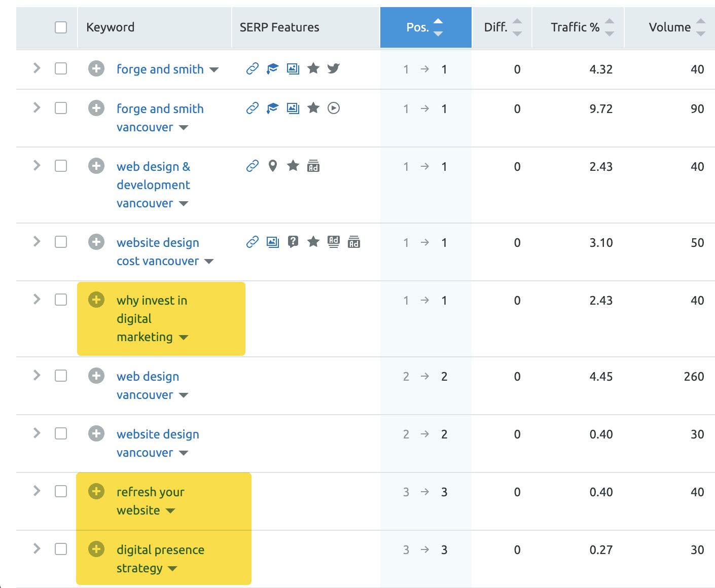Click plus icon beside why invest in digital marketing

pyautogui.click(x=96, y=300)
